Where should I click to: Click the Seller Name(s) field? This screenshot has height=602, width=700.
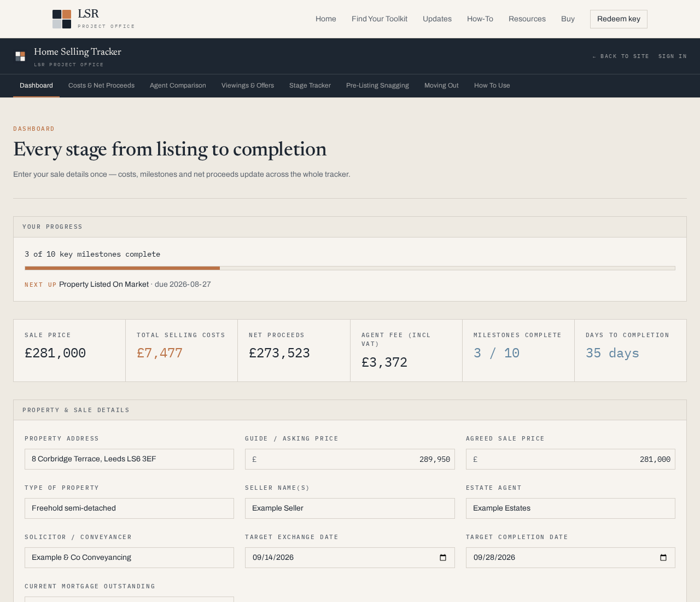coord(350,508)
